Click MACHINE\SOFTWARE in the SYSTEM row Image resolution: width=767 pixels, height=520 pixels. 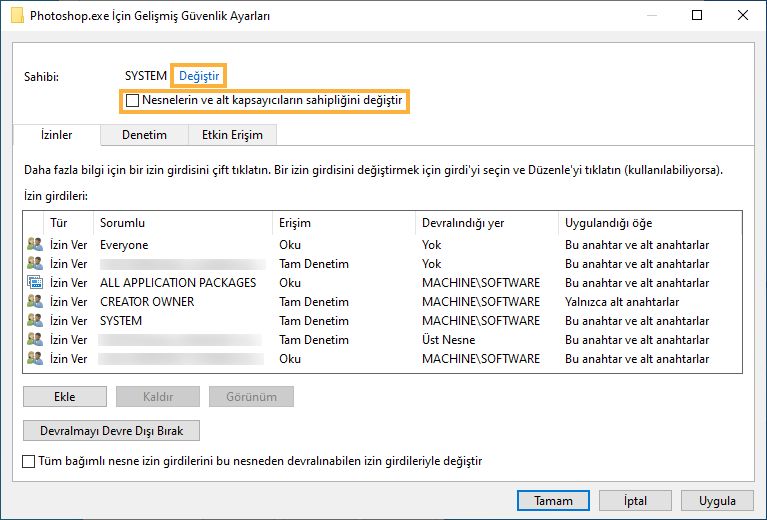[x=481, y=321]
